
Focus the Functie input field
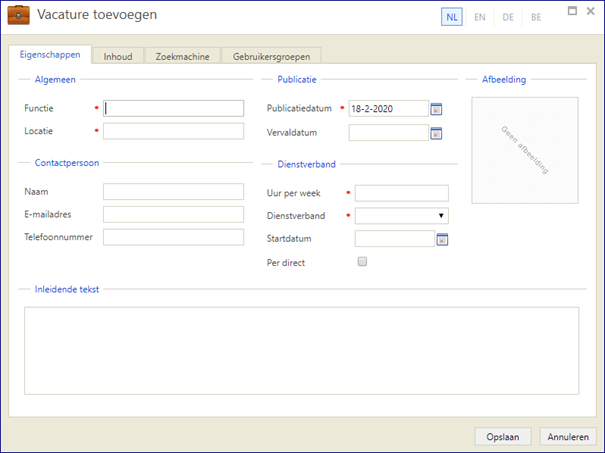click(173, 108)
